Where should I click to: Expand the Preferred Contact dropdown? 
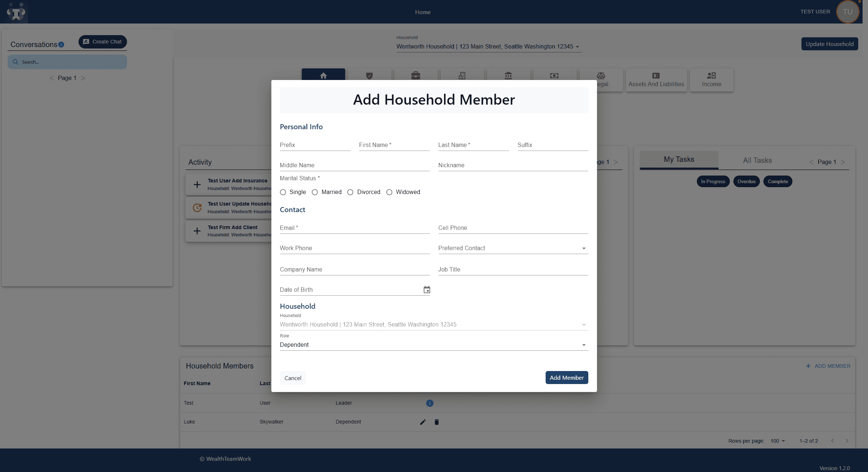pos(513,248)
